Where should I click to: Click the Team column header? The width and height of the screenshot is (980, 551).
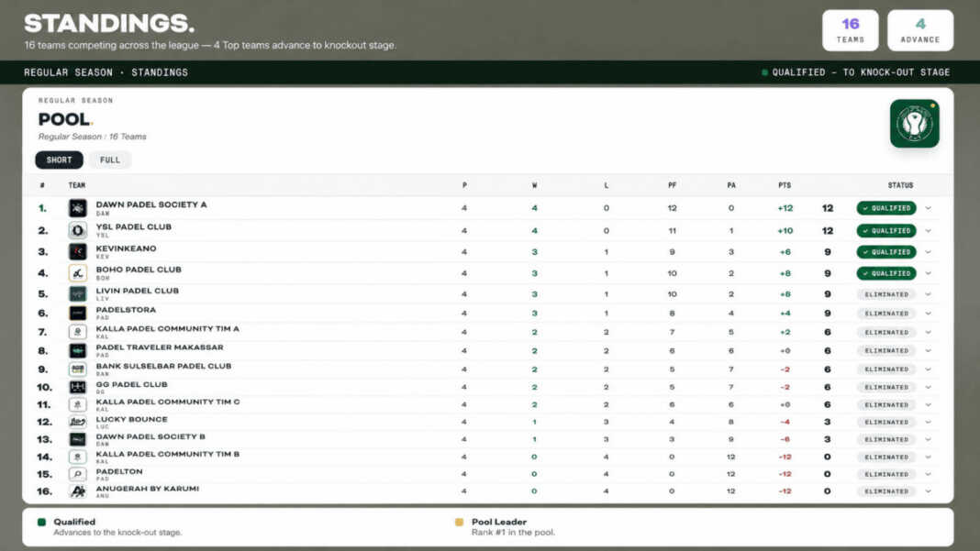(x=77, y=185)
